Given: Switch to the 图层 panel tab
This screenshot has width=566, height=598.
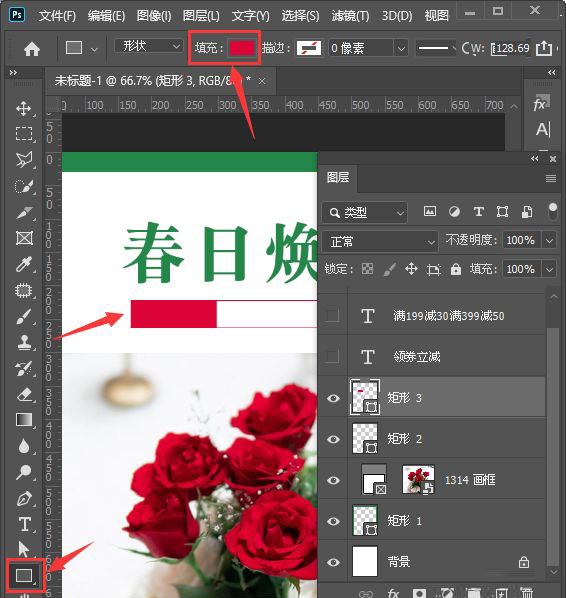Looking at the screenshot, I should pos(338,178).
